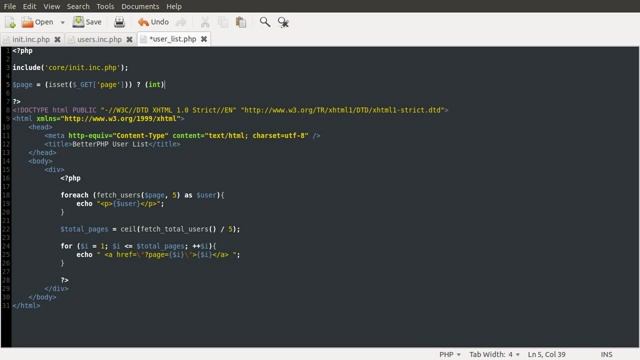The image size is (640, 360).
Task: Open Find with magnifier icon
Action: pos(265,22)
